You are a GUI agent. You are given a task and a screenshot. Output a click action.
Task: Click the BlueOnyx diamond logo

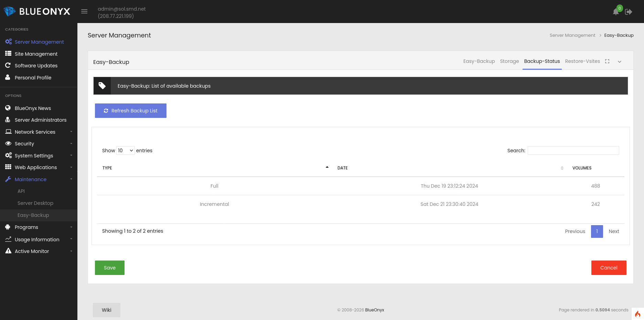(x=10, y=12)
